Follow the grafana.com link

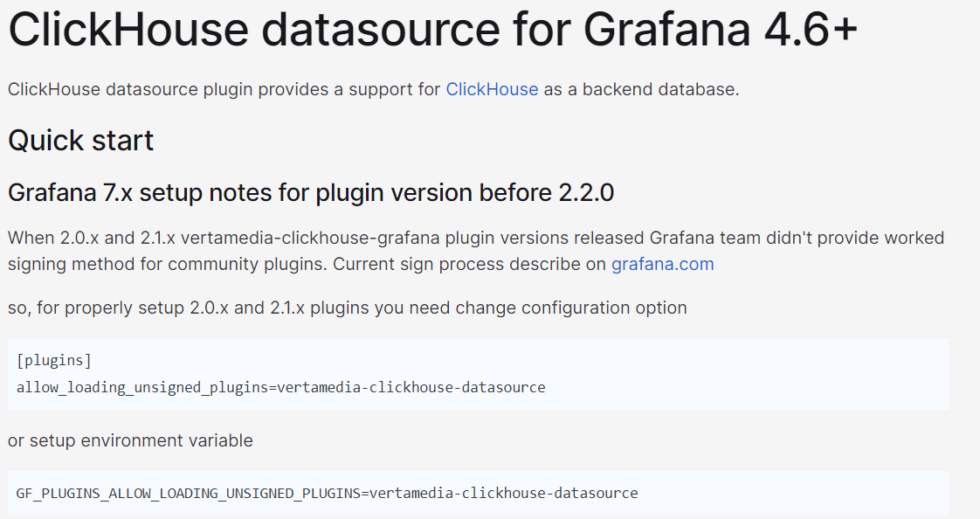point(662,264)
